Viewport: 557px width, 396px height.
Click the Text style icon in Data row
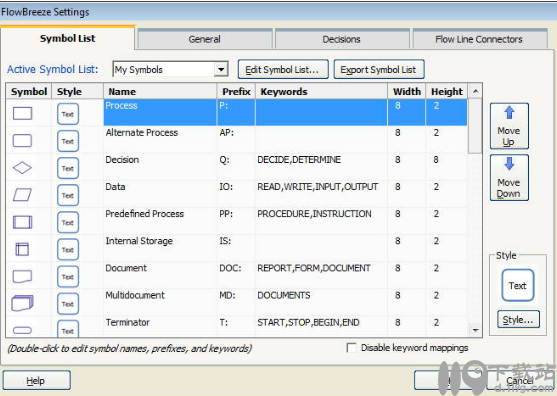(x=68, y=195)
